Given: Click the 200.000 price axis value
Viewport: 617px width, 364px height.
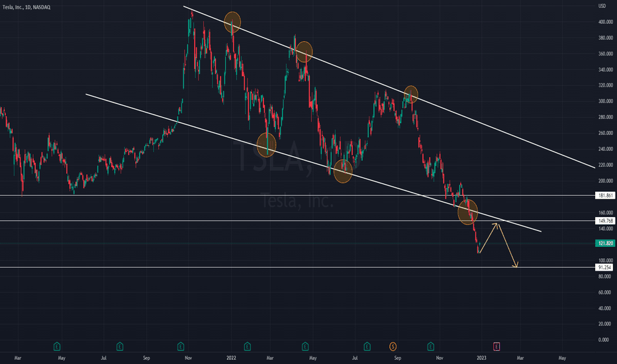Looking at the screenshot, I should click(605, 181).
